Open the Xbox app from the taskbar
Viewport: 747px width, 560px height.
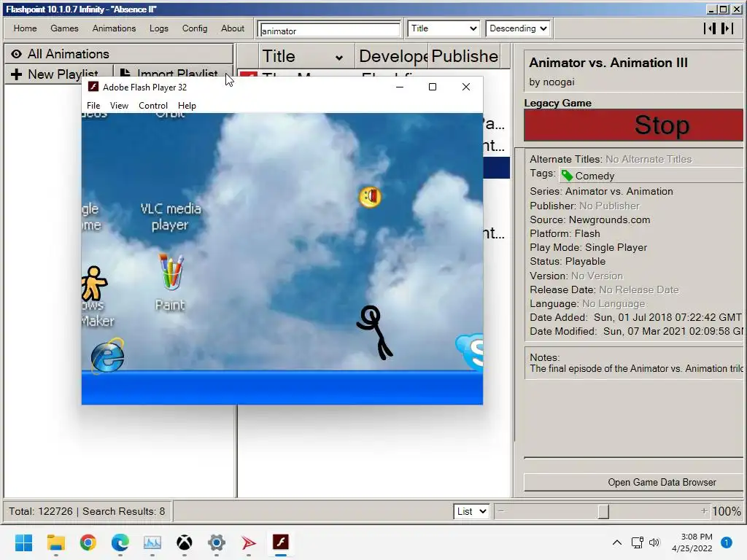(185, 542)
